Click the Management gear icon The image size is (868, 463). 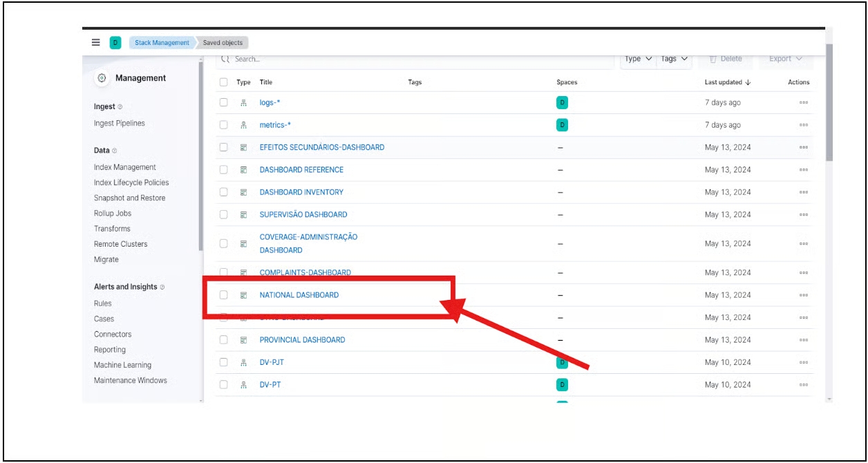click(102, 78)
